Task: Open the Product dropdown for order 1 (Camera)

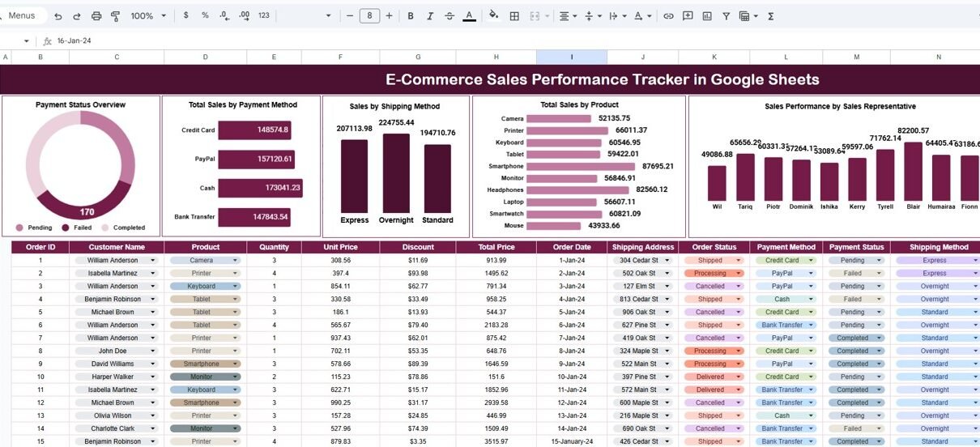Action: pos(235,261)
